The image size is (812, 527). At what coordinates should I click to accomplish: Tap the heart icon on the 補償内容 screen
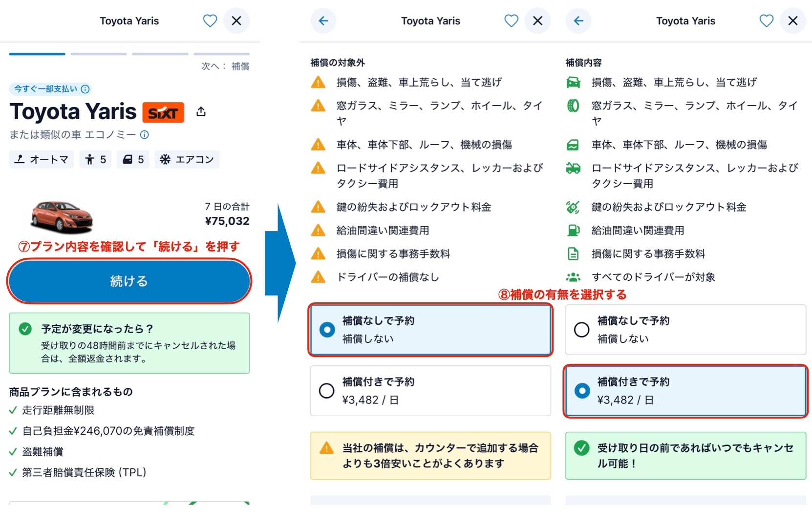pos(766,21)
